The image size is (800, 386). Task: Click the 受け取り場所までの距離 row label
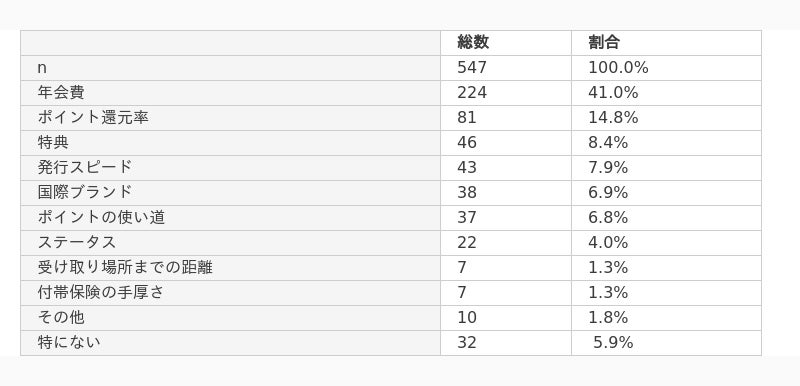[x=125, y=268]
